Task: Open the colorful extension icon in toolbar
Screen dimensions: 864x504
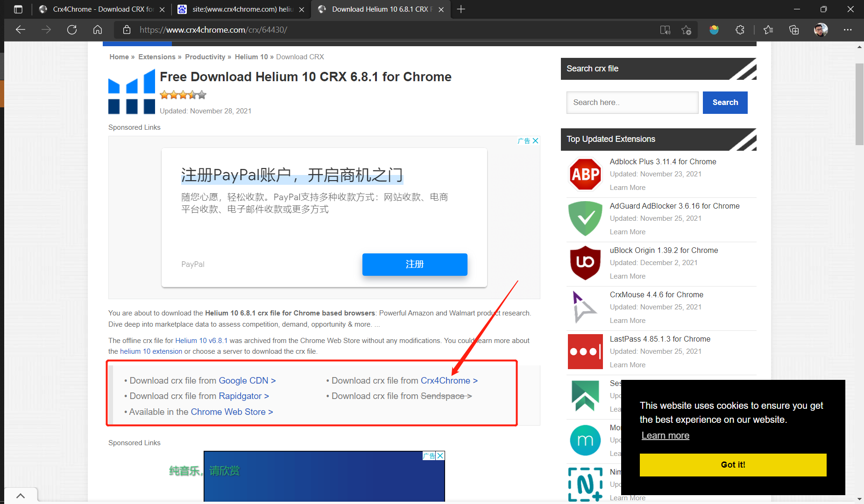Action: pyautogui.click(x=714, y=30)
